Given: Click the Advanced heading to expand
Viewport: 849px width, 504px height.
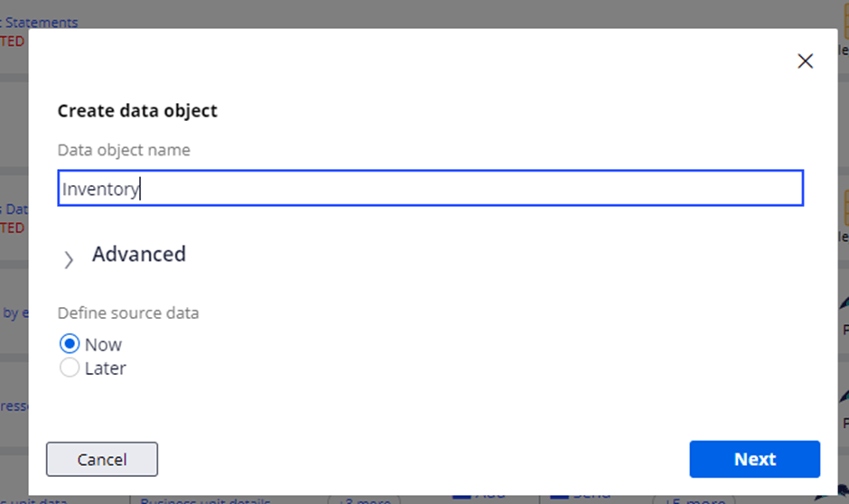Looking at the screenshot, I should pos(139,255).
